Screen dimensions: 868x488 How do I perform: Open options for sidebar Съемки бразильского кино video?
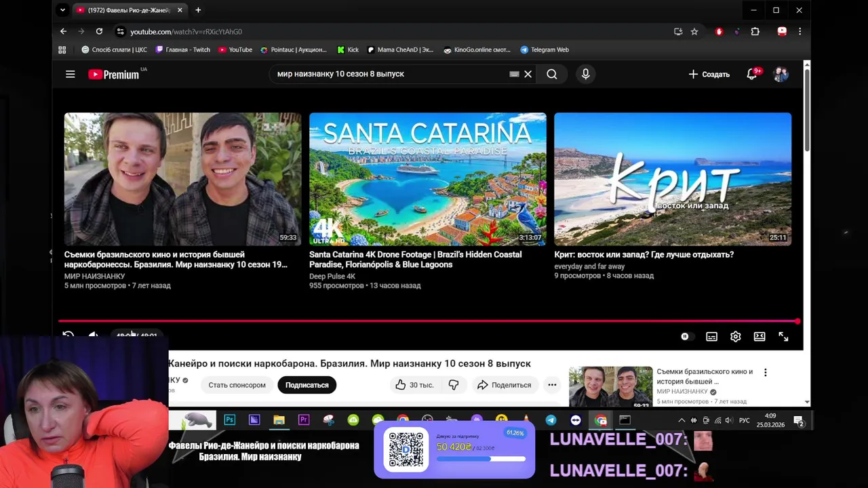coord(766,372)
